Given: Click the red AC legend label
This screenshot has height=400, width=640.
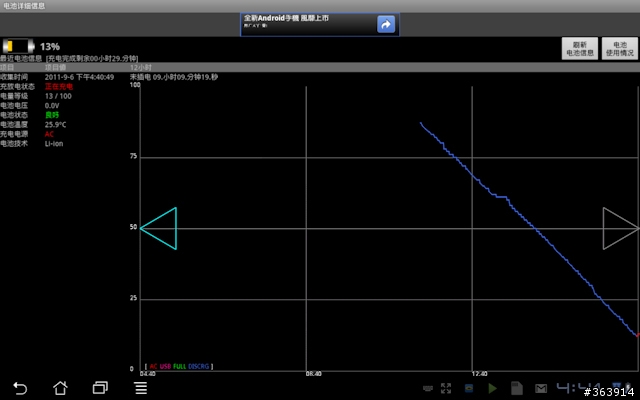Looking at the screenshot, I should pos(153,367).
